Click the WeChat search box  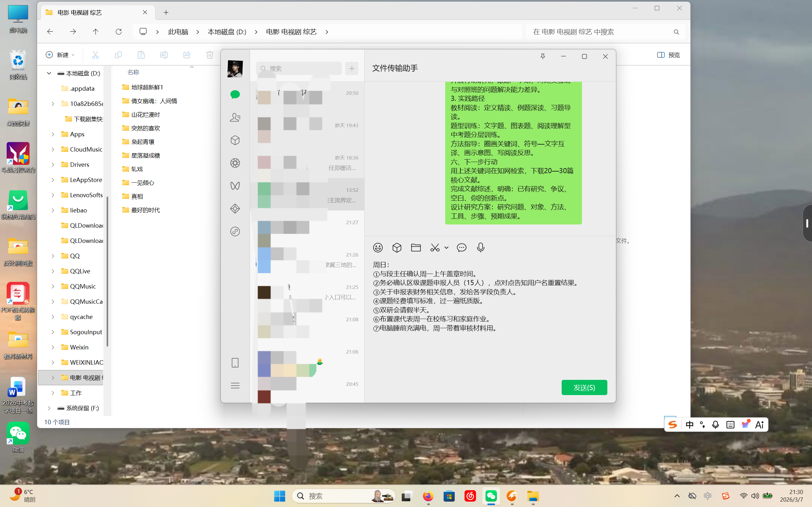point(299,68)
